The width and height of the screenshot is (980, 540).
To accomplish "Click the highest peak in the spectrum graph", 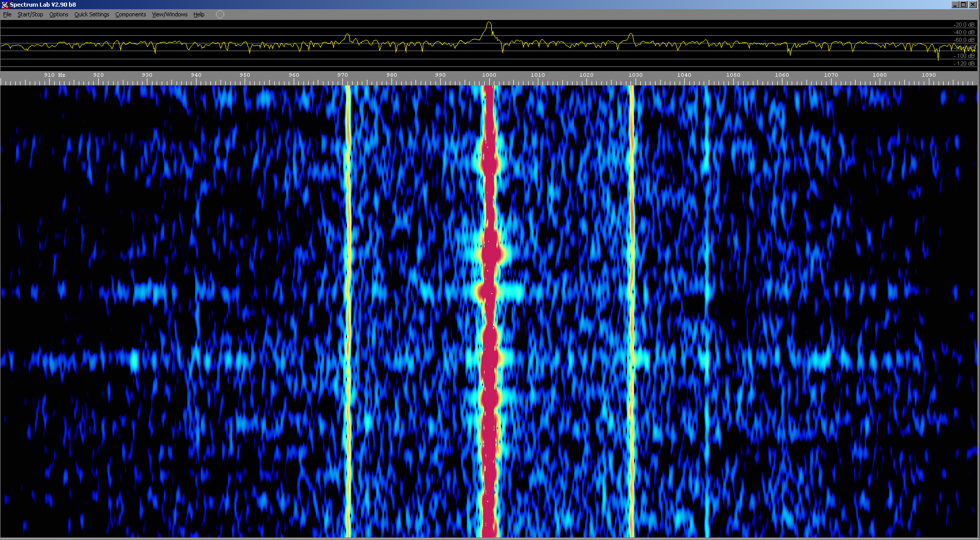I will tap(489, 23).
